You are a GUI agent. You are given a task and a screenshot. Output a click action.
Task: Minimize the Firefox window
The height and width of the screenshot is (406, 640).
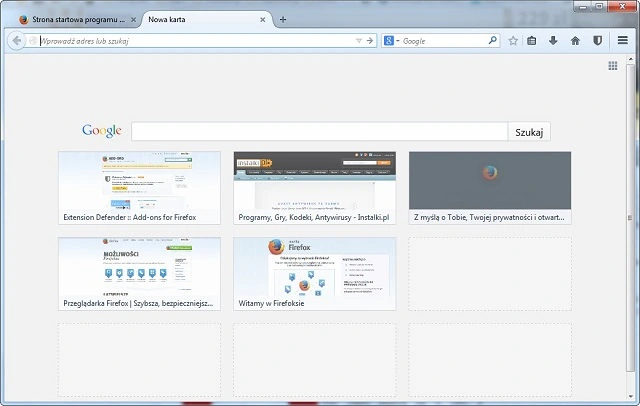click(582, 6)
